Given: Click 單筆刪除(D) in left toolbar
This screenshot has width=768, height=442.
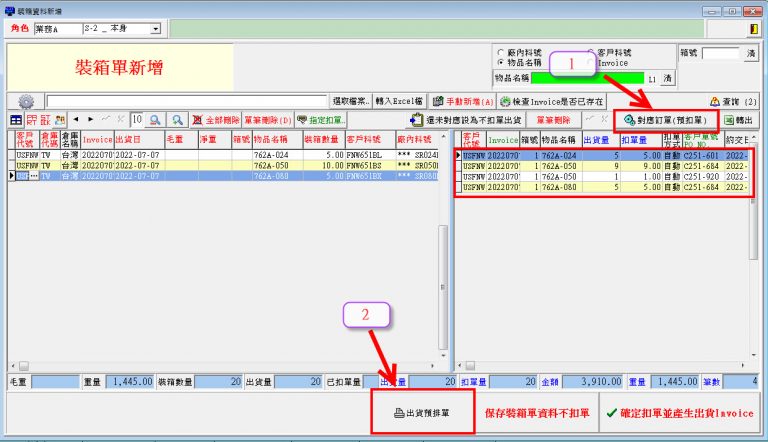Looking at the screenshot, I should tap(268, 120).
